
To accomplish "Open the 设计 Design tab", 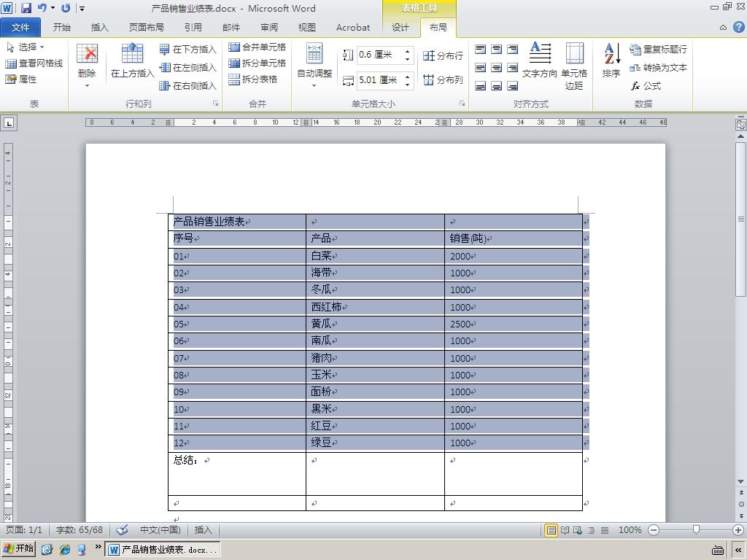I will point(400,28).
